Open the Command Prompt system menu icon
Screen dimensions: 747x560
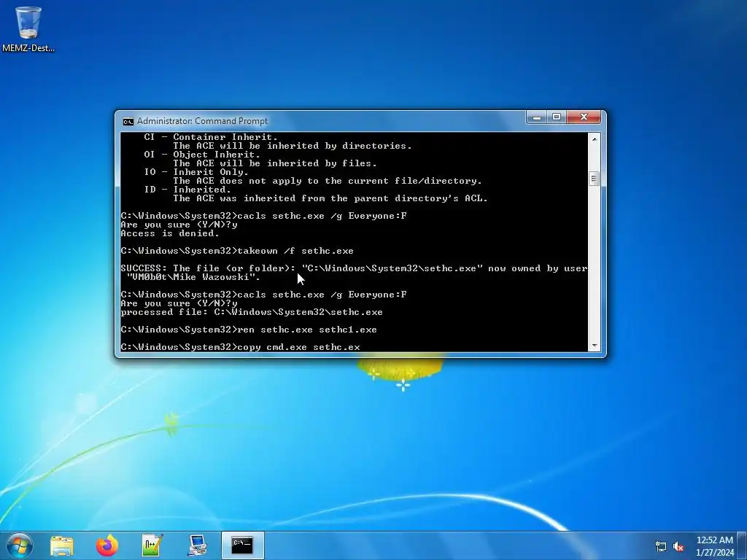point(128,122)
